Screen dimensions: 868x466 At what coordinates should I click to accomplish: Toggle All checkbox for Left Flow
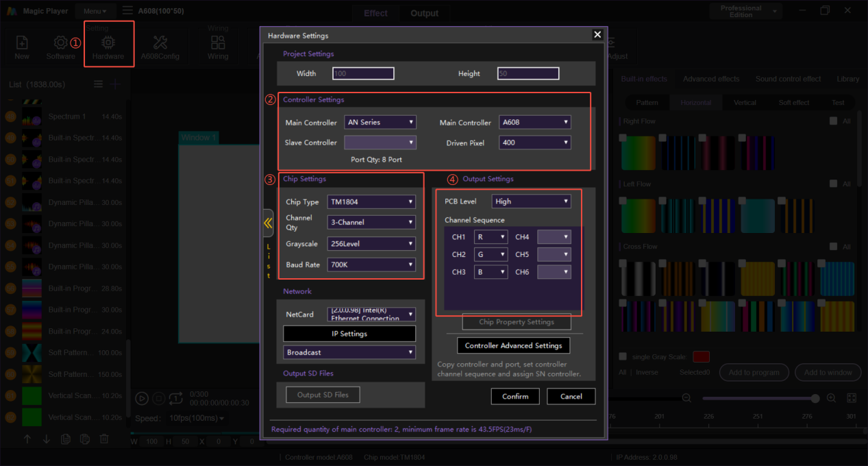coord(834,184)
